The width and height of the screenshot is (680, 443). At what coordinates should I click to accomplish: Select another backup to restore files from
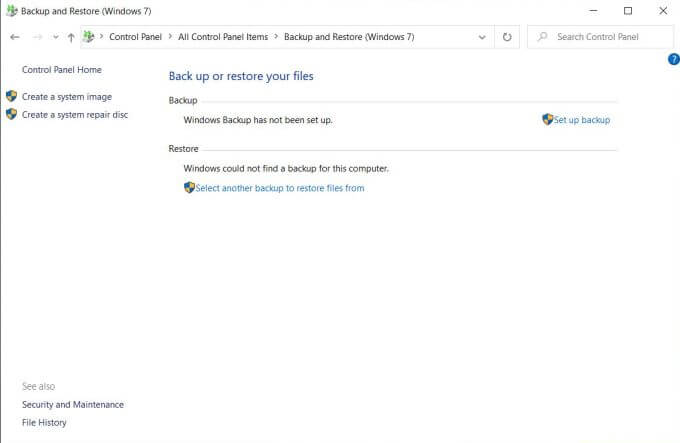tap(280, 188)
